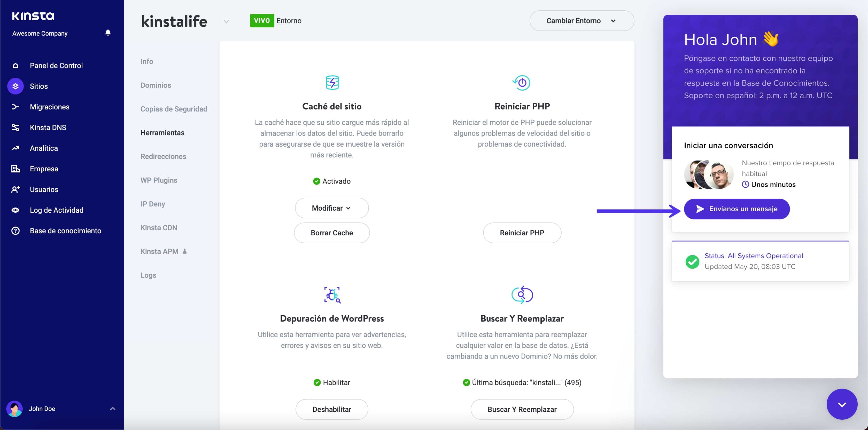Click the notification bell icon

tap(108, 32)
